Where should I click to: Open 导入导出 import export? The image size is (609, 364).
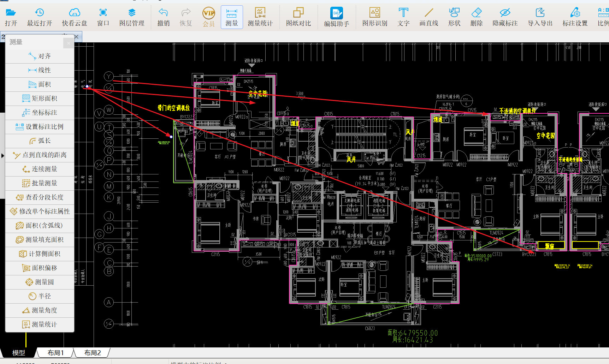pyautogui.click(x=540, y=17)
